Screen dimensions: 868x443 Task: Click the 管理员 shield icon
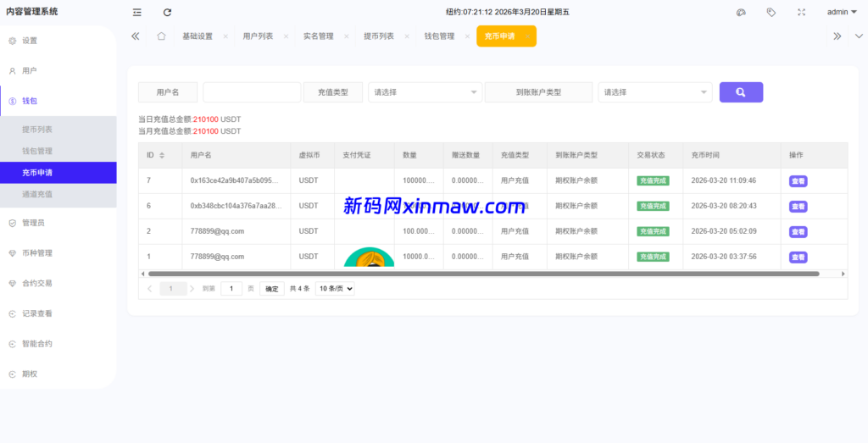point(12,223)
